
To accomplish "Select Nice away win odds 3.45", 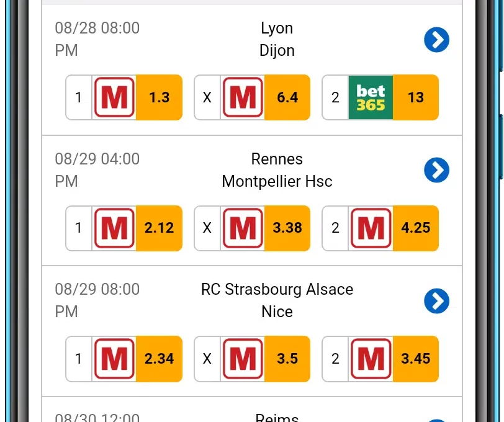I will pyautogui.click(x=416, y=359).
